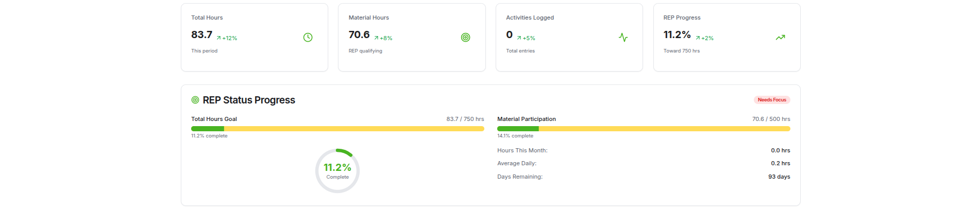
Task: Click the REP qualifying caption
Action: (x=365, y=51)
